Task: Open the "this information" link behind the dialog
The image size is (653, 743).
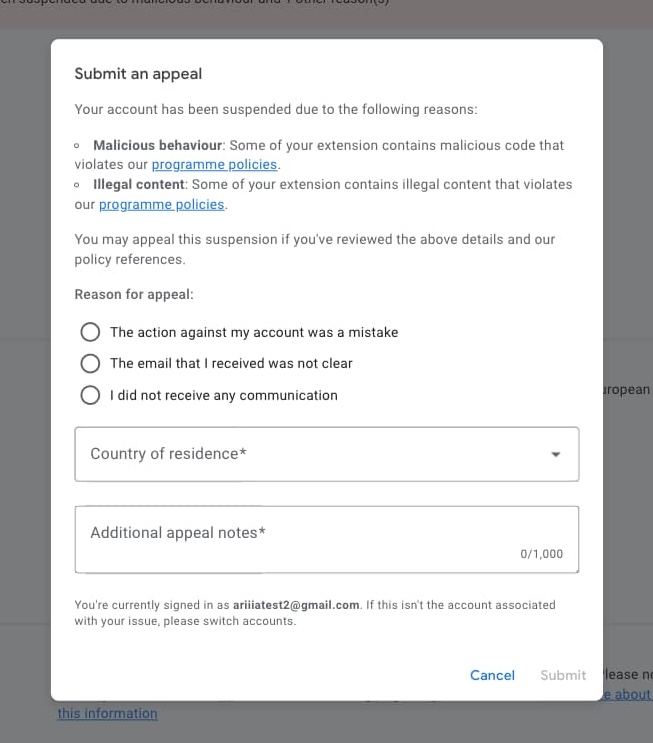Action: 107,714
